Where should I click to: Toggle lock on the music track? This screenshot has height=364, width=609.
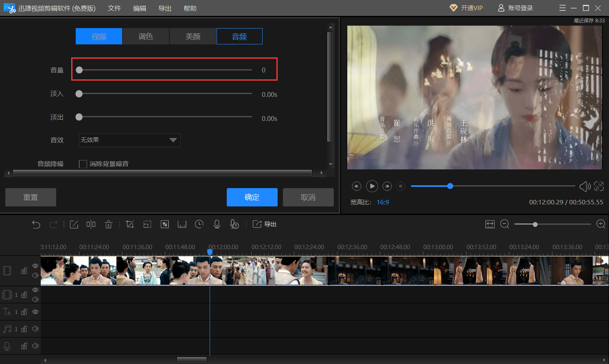(24, 329)
